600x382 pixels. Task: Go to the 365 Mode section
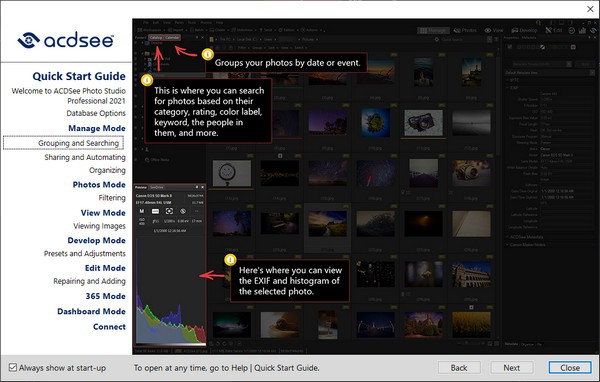[x=106, y=296]
